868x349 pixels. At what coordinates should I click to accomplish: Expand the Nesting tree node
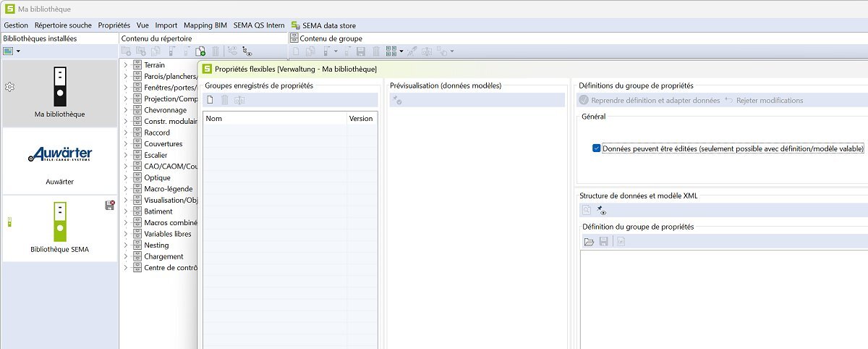[x=125, y=245]
